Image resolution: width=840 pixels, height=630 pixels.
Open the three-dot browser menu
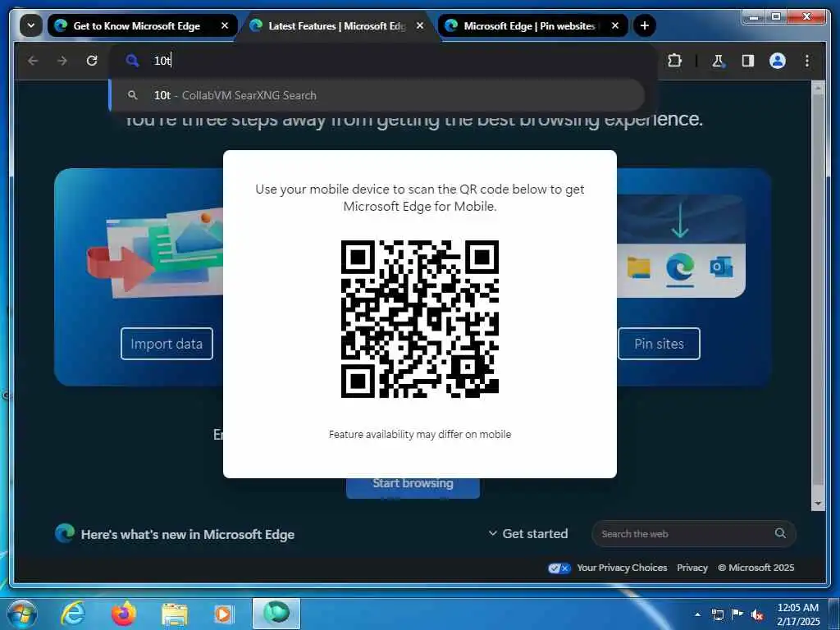point(807,61)
